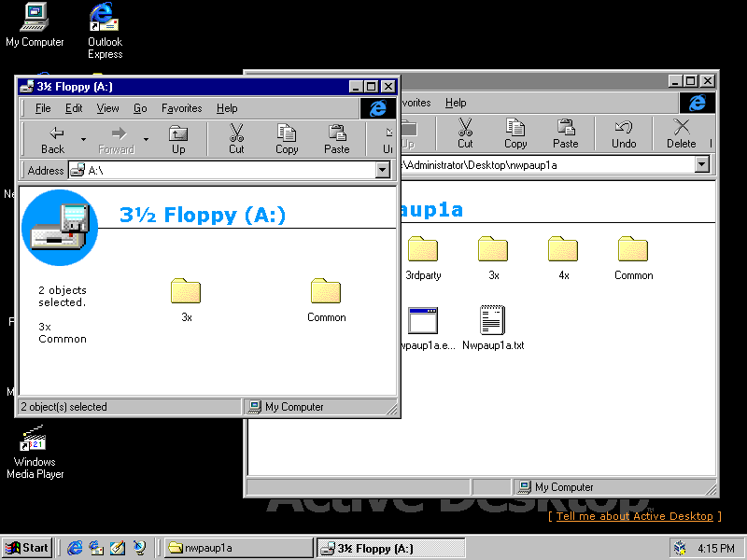This screenshot has width=747, height=560.
Task: Click Back button in Floppy window
Action: (x=52, y=139)
